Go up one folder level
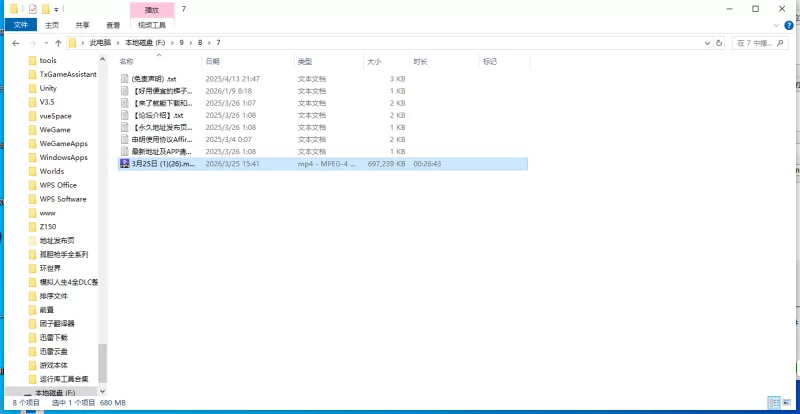The image size is (800, 414). [x=58, y=43]
